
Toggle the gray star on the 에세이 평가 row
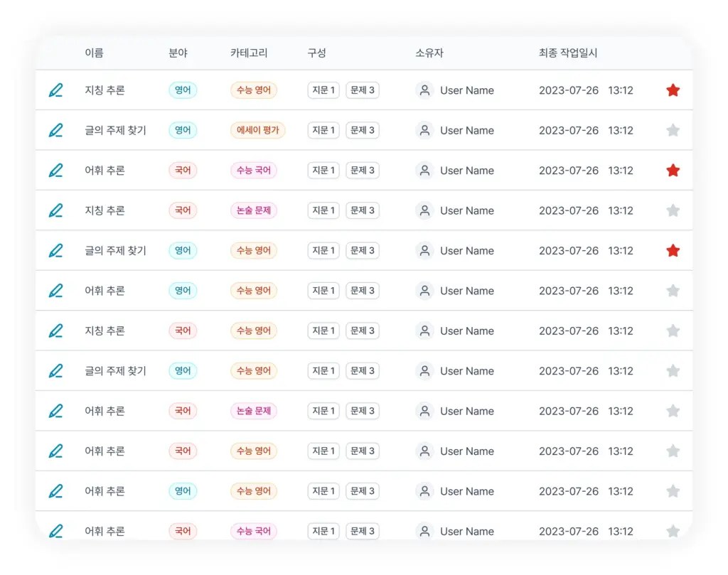point(673,131)
